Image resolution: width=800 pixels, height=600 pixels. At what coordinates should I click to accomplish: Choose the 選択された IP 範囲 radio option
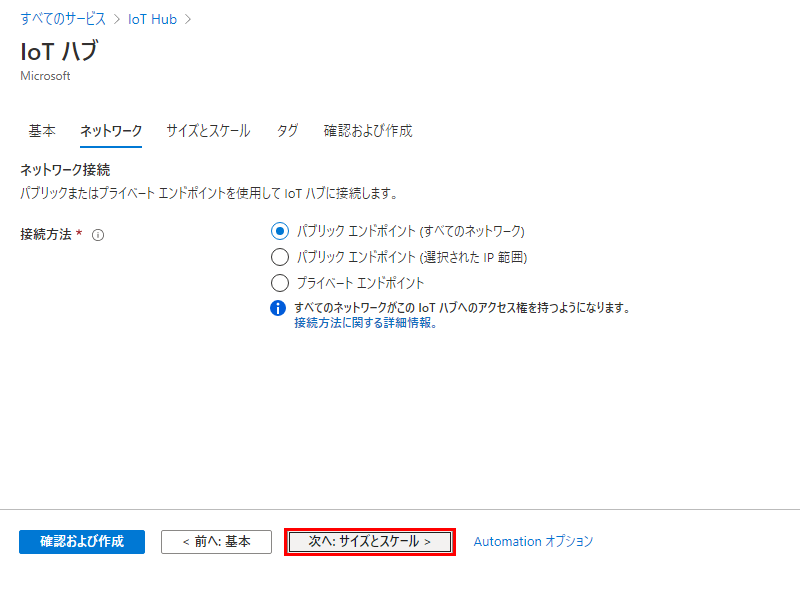click(280, 257)
